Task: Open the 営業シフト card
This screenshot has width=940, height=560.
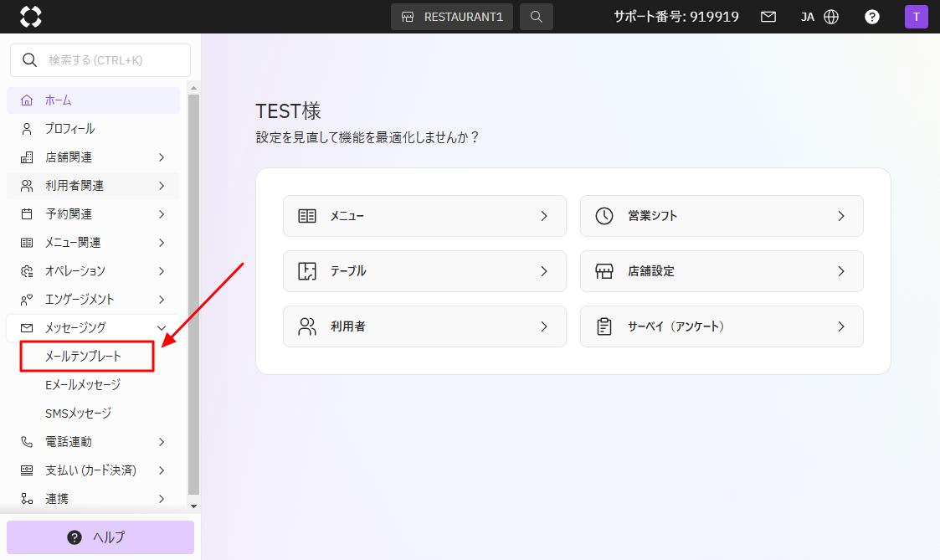Action: tap(721, 216)
